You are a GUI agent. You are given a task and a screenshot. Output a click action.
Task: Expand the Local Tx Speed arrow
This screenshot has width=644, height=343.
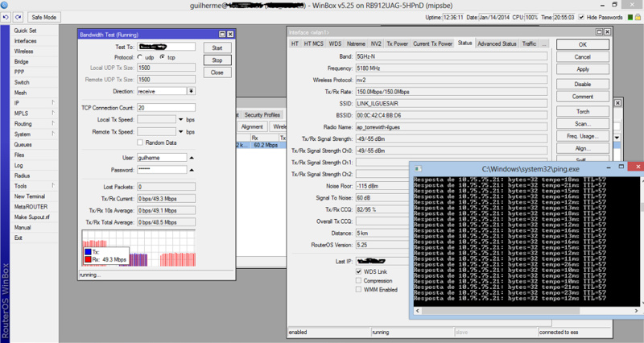[180, 119]
